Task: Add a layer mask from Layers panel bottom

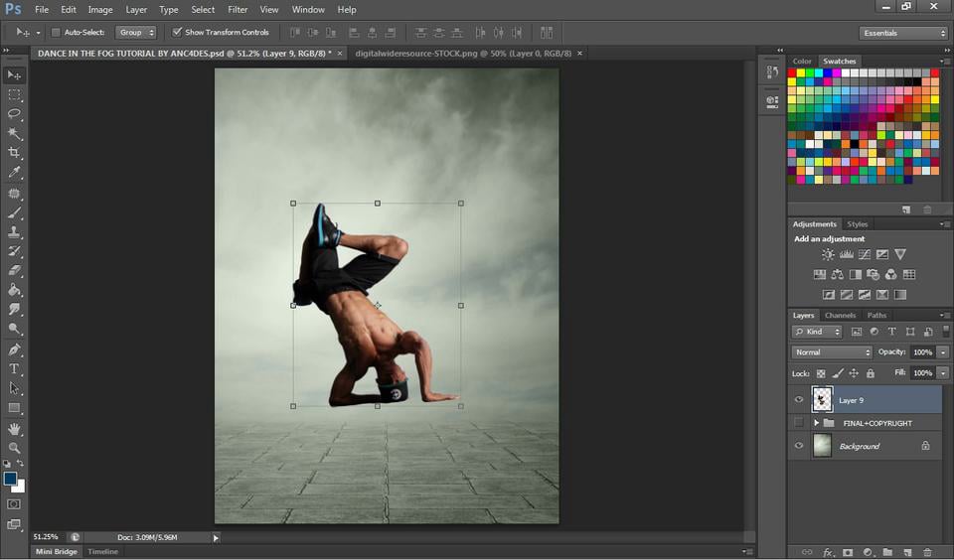Action: click(848, 553)
